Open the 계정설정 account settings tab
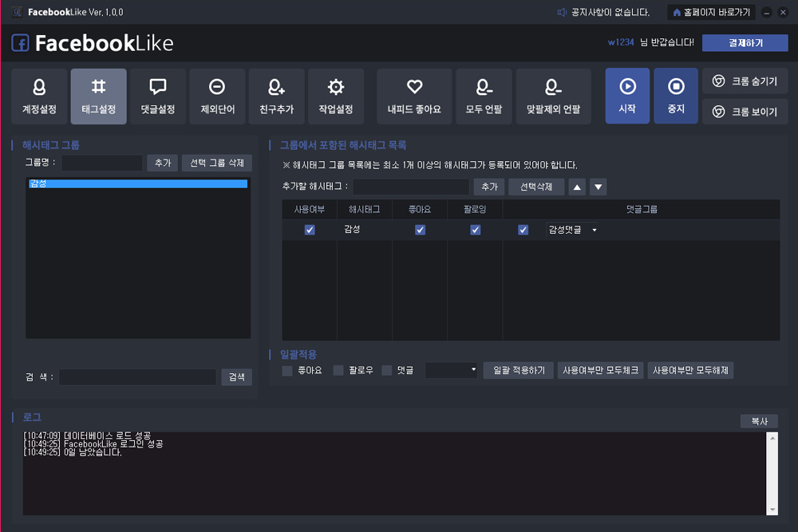 [x=39, y=97]
